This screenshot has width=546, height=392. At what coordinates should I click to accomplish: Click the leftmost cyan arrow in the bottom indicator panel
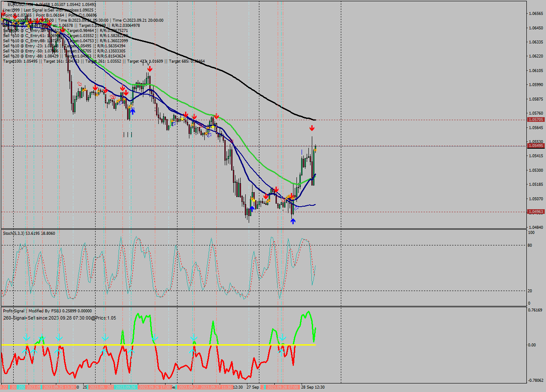(26, 337)
